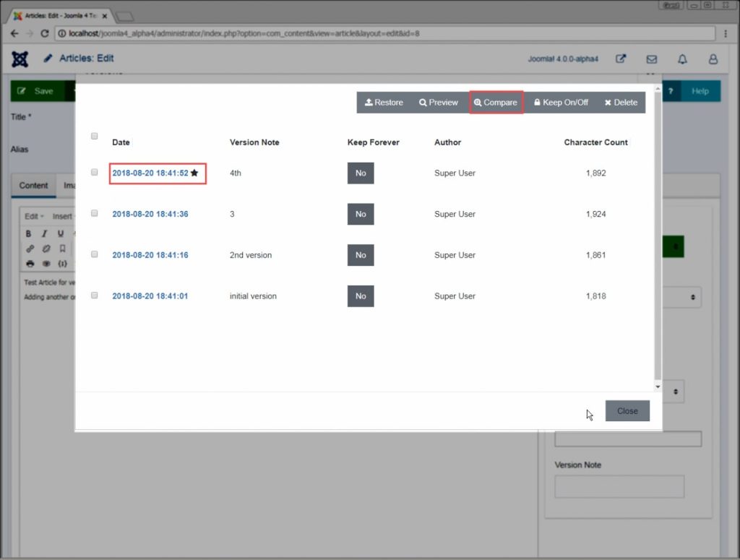Screen dimensions: 740x560
Task: Toggle Keep Forever No for version 3
Action: 361,214
